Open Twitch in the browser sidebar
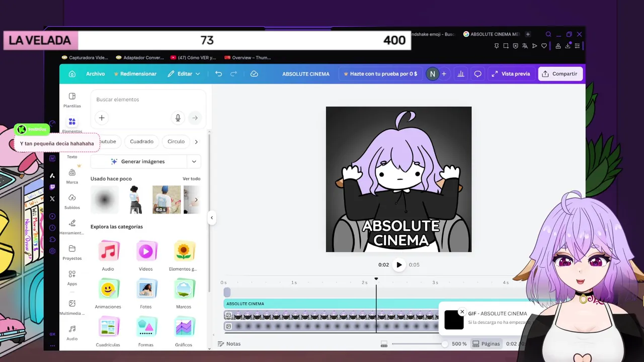Image resolution: width=644 pixels, height=362 pixels. 52,187
